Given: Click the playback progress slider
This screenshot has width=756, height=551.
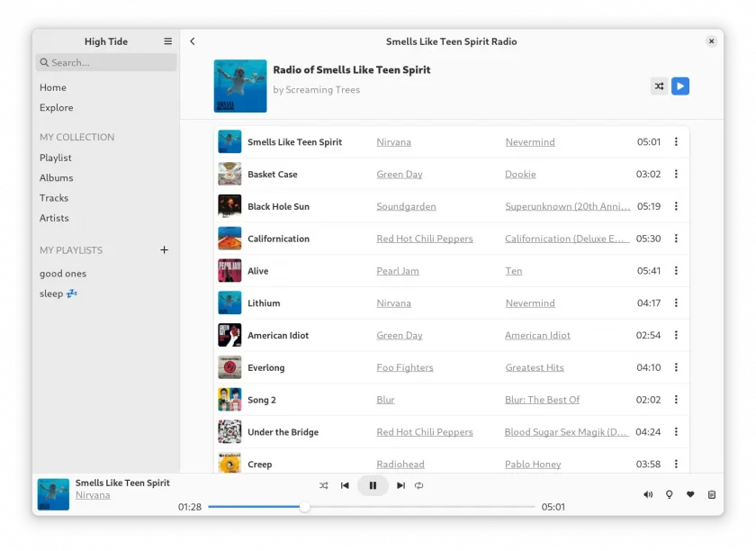Looking at the screenshot, I should pos(371,507).
